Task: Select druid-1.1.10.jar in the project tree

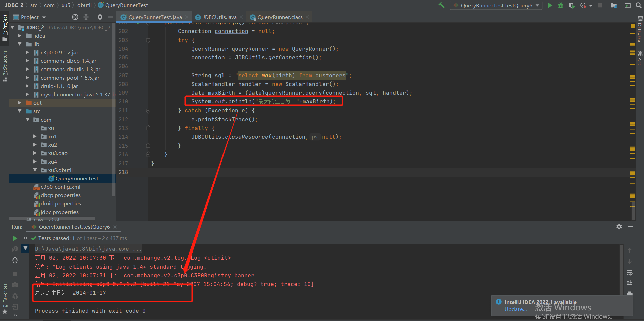Action: [x=59, y=86]
